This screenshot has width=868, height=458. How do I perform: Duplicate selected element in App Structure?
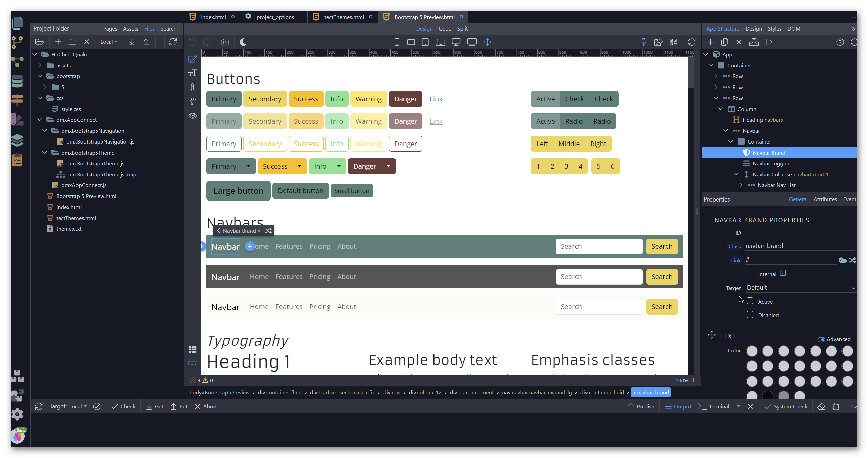(724, 42)
